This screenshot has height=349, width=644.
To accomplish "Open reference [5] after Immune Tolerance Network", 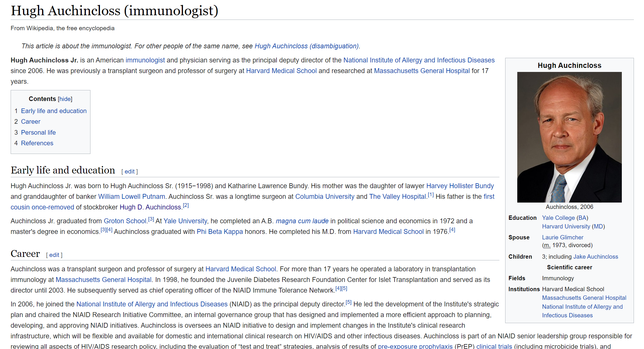I will 344,289.
